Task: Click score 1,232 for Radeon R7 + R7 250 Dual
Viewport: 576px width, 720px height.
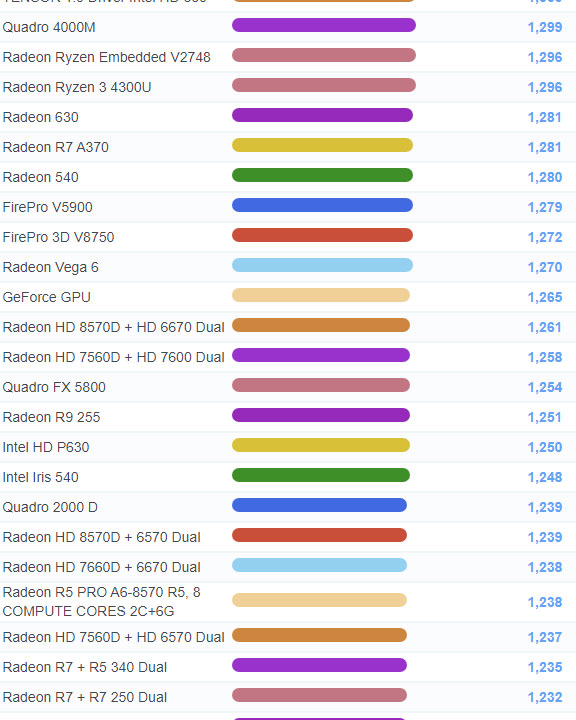Action: 545,698
